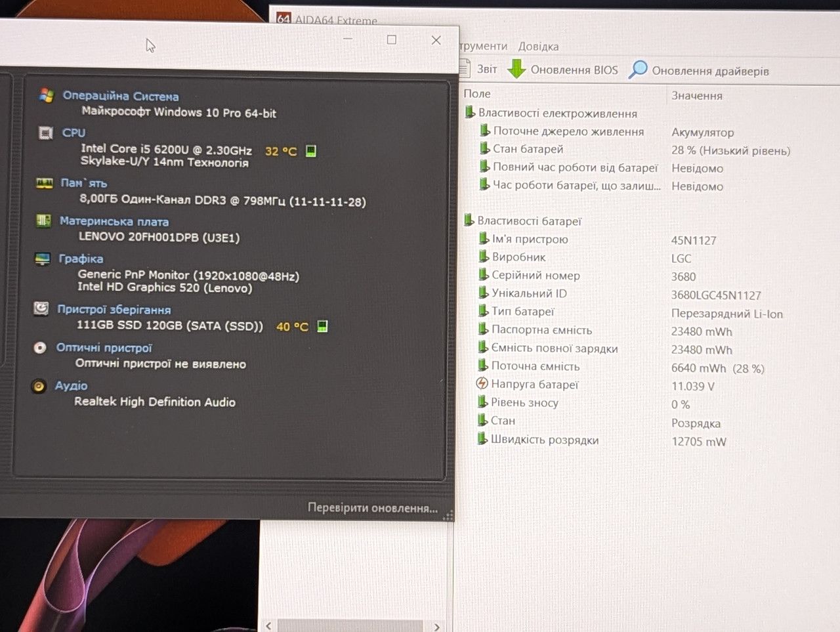Click the value 45N1127
840x632 pixels.
[x=694, y=240]
